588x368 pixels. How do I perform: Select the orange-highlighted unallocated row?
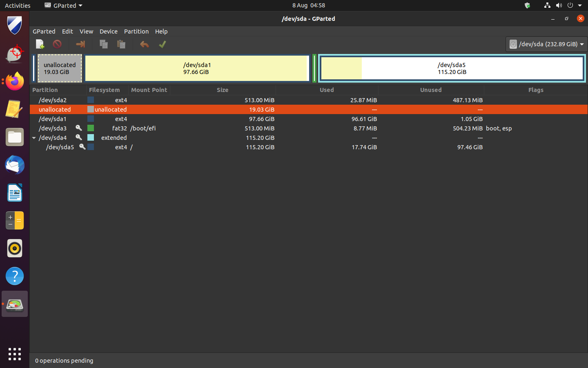[309, 110]
